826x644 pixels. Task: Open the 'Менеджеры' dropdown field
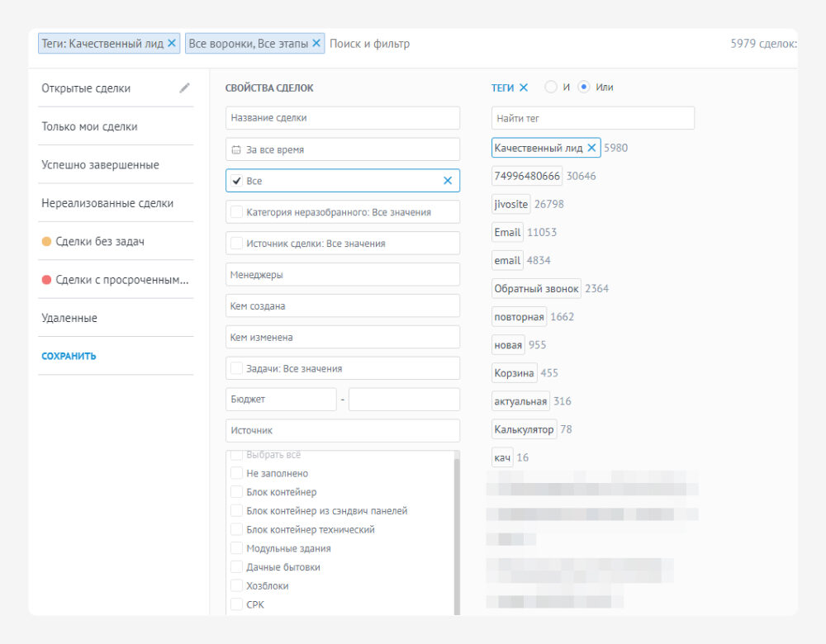(342, 275)
